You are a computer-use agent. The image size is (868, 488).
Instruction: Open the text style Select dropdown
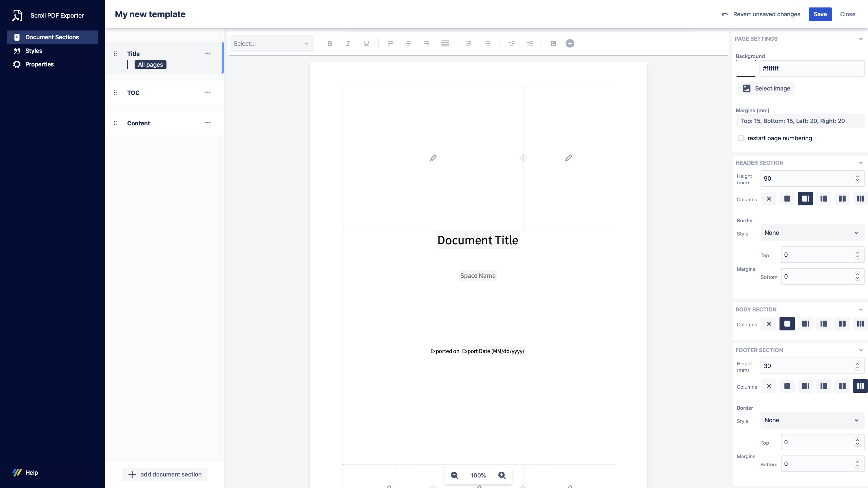(x=271, y=43)
